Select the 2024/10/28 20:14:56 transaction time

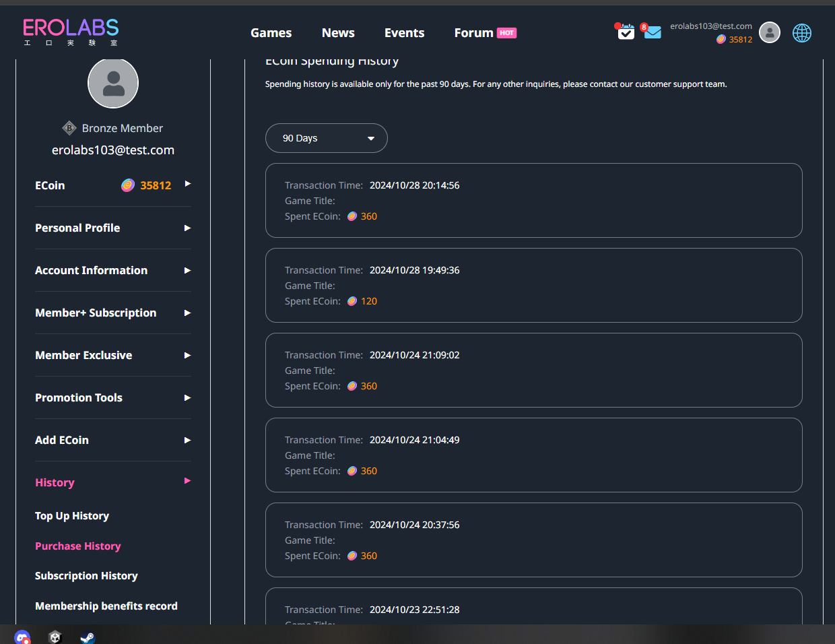coord(415,185)
